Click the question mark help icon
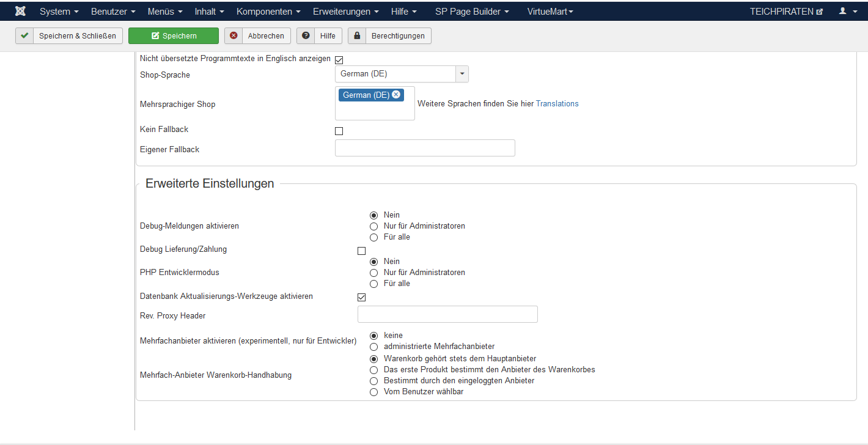The image size is (868, 445). click(306, 36)
